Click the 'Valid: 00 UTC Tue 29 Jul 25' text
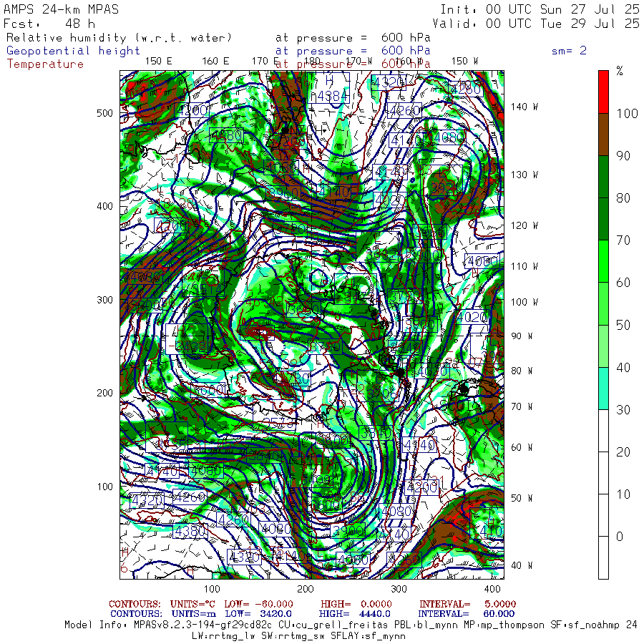Screen dimensions: 644x644 click(535, 24)
